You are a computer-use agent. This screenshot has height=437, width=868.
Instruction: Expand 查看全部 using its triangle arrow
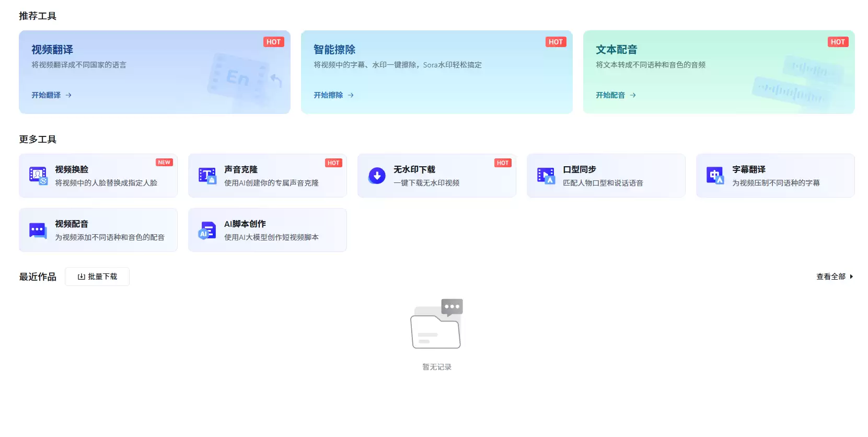pyautogui.click(x=851, y=277)
